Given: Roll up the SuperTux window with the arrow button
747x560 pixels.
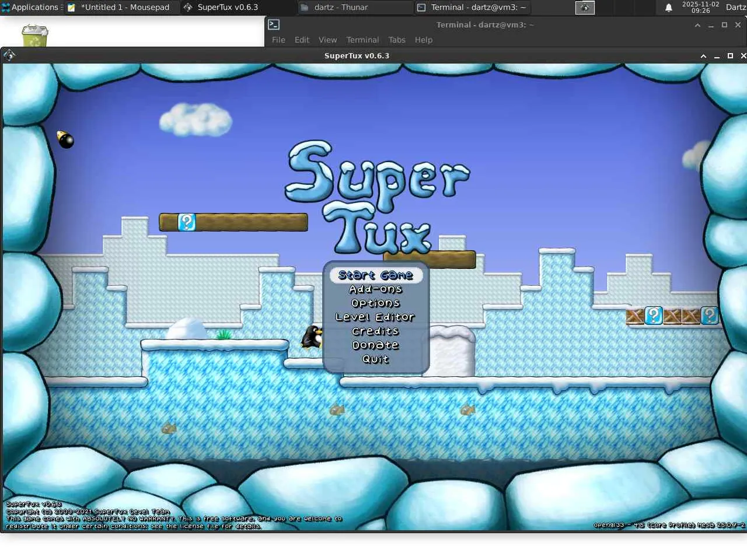Looking at the screenshot, I should pyautogui.click(x=703, y=56).
